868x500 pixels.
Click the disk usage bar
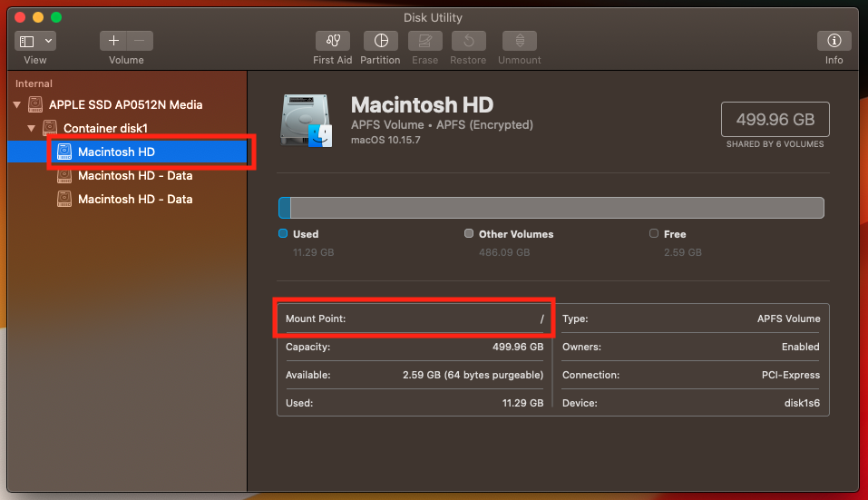pos(551,208)
